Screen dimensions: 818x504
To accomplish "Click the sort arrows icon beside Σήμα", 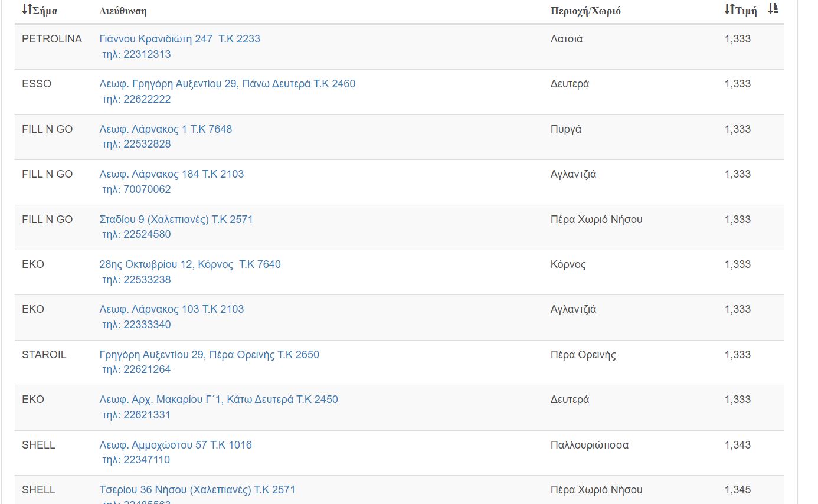I will point(27,9).
